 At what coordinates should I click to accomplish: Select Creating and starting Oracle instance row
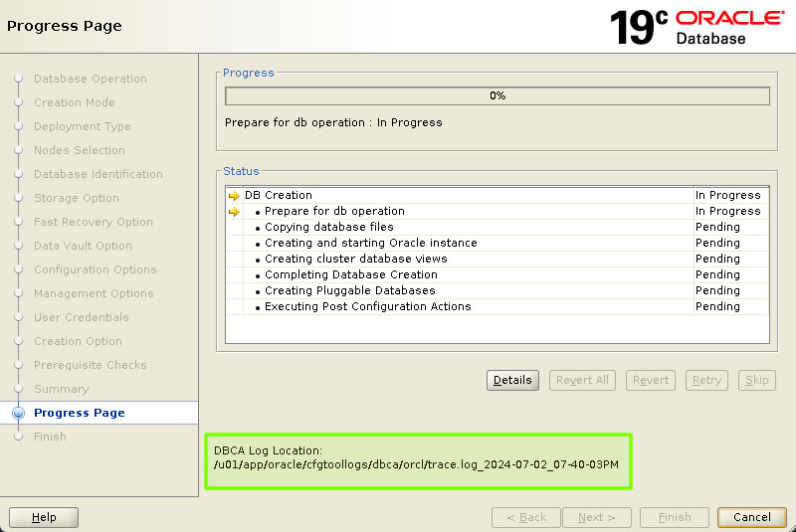[497, 243]
